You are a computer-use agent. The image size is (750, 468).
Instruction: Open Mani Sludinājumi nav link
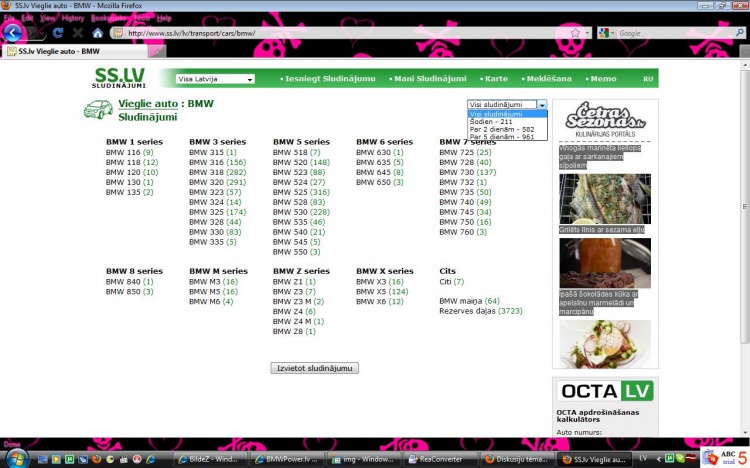tap(428, 79)
